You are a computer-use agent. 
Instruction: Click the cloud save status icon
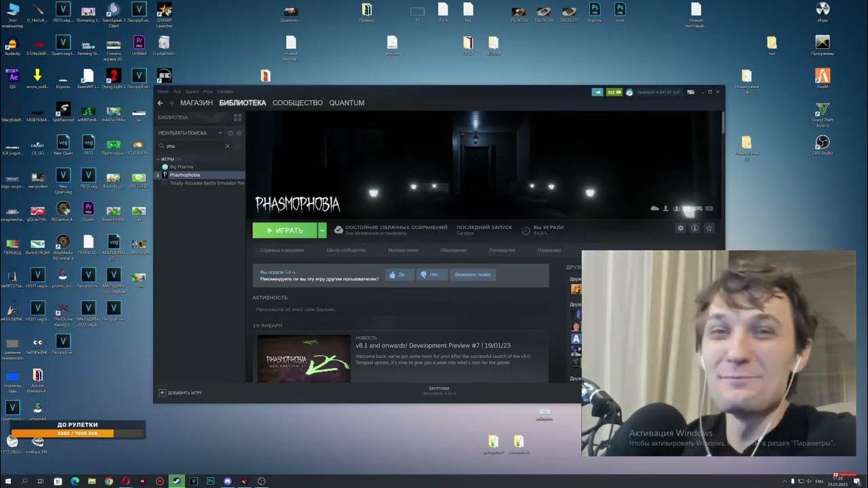point(338,230)
